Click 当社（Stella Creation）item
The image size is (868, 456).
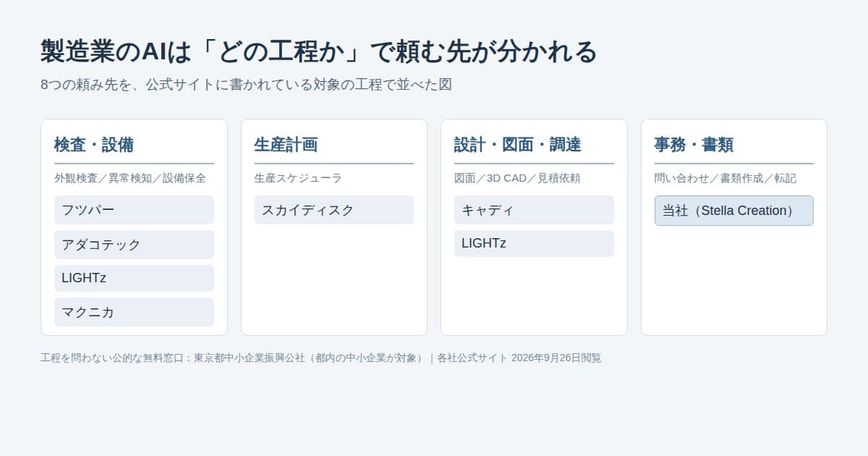(734, 211)
